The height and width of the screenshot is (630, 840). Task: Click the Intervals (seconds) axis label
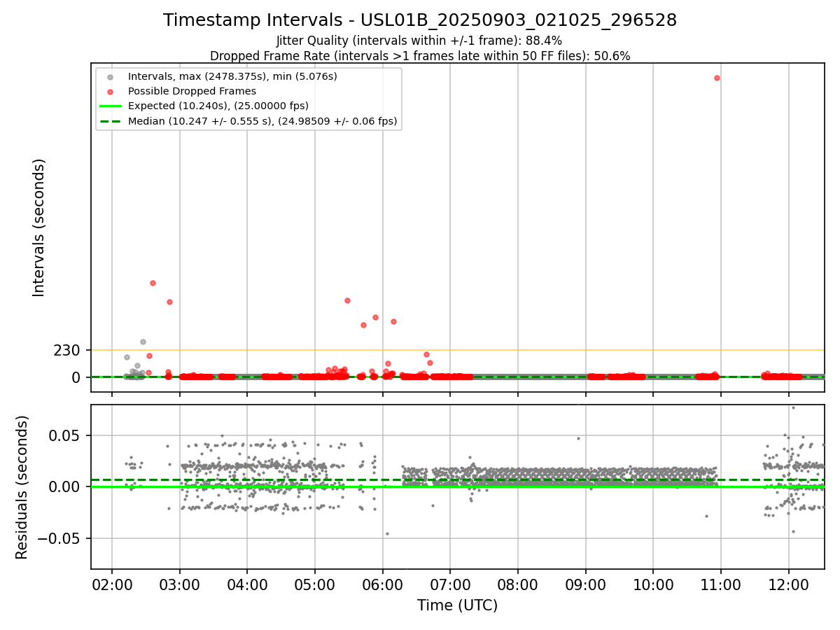[x=39, y=227]
